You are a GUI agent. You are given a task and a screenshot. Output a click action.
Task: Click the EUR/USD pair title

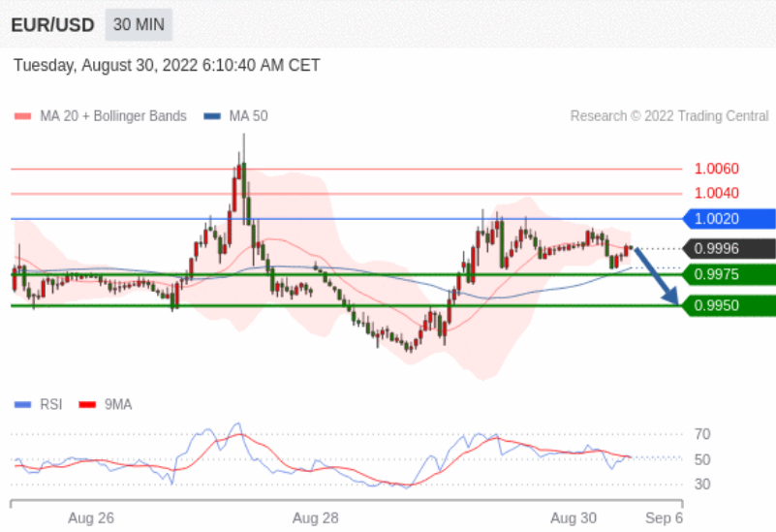coord(52,25)
